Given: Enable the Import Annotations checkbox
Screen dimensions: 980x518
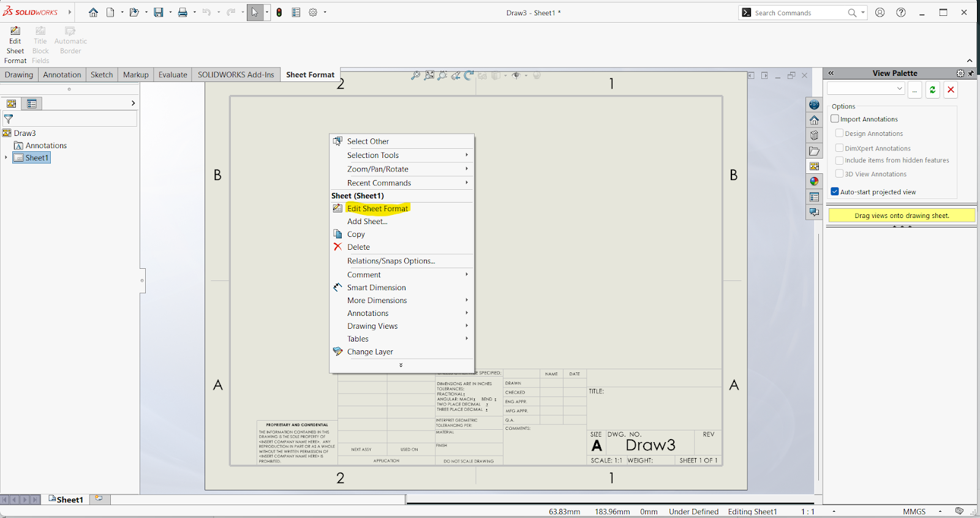Looking at the screenshot, I should pos(835,119).
